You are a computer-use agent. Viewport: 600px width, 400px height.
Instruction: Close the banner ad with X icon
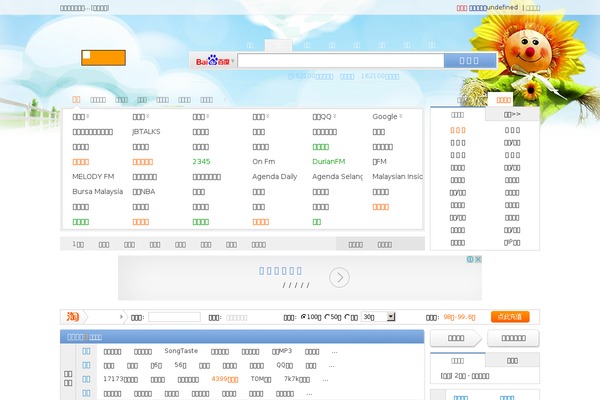478,259
